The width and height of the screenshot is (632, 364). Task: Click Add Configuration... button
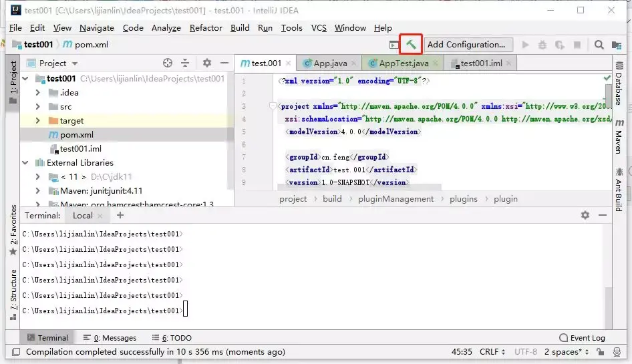pos(468,44)
